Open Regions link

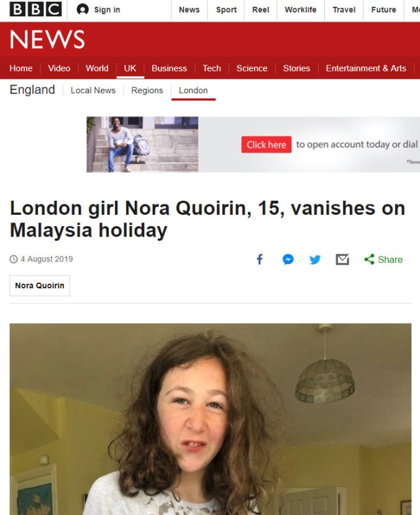(x=147, y=90)
